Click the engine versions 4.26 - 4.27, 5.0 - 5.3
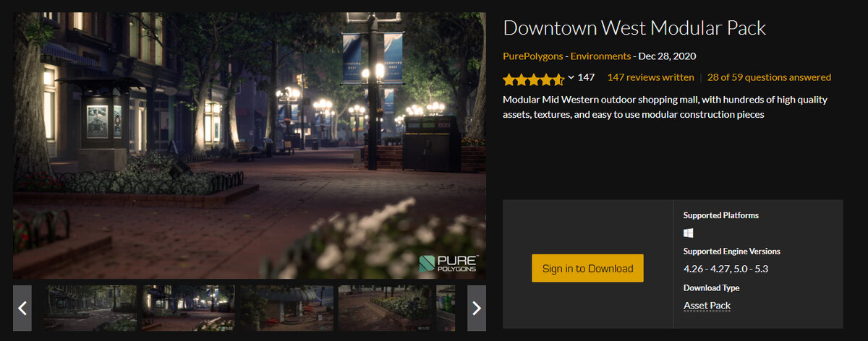 [726, 269]
